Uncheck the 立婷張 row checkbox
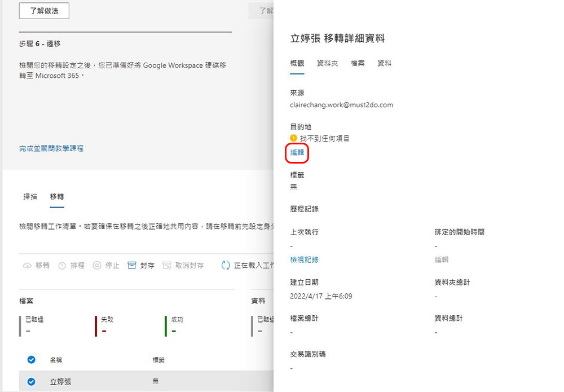This screenshot has height=392, width=564. click(31, 382)
